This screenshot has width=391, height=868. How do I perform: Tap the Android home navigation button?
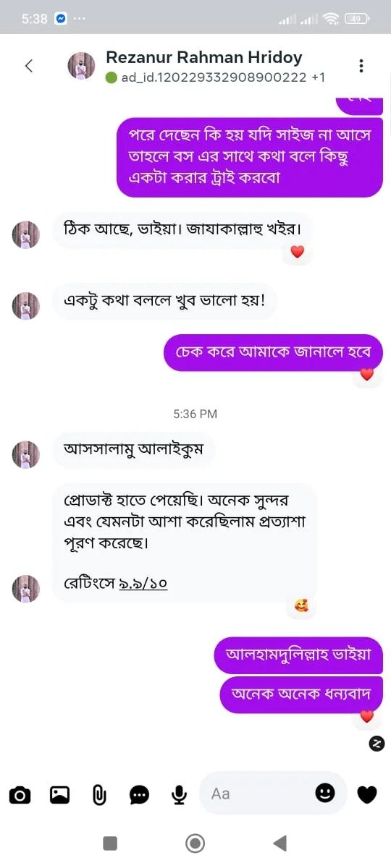195,843
